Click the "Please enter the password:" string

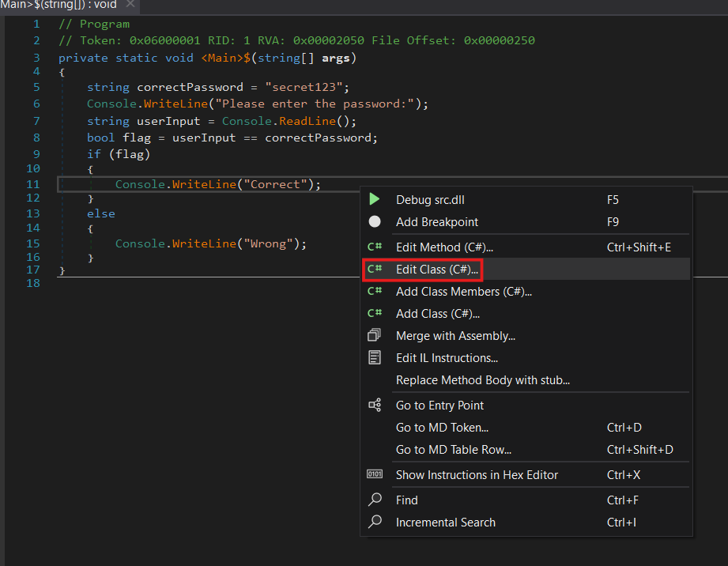click(x=315, y=104)
